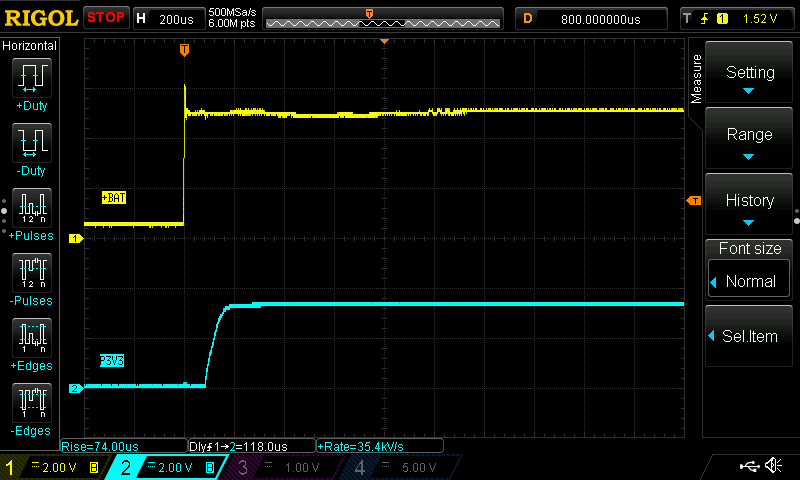Select the -Duty measurement icon
The image size is (800, 480).
coord(32,143)
